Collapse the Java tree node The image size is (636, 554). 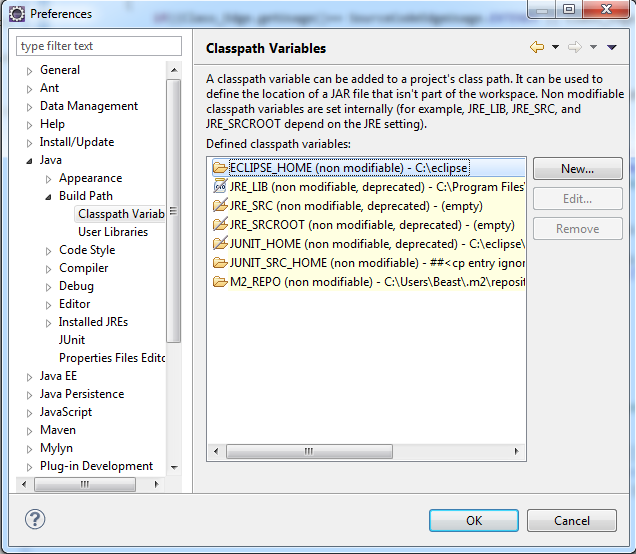coord(29,161)
